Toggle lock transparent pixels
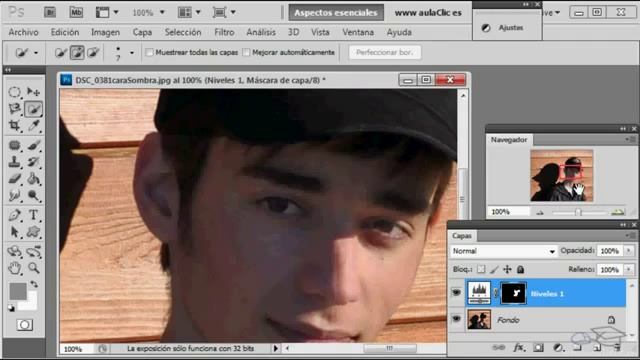 click(481, 269)
